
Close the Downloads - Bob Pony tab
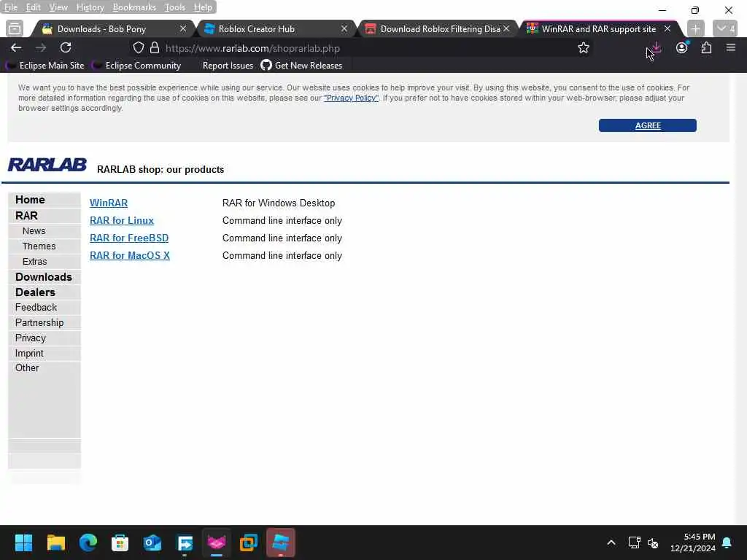(183, 29)
